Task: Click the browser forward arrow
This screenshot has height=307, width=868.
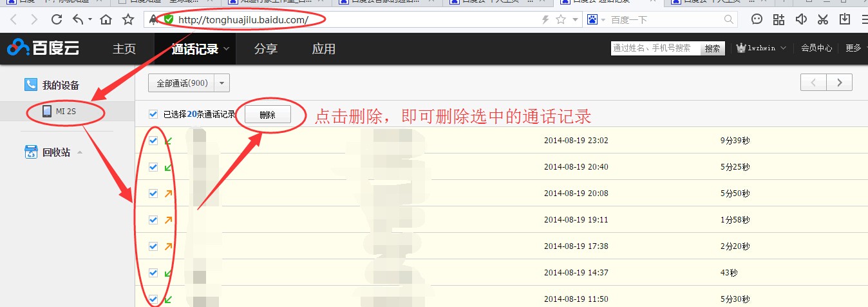Action: 34,19
